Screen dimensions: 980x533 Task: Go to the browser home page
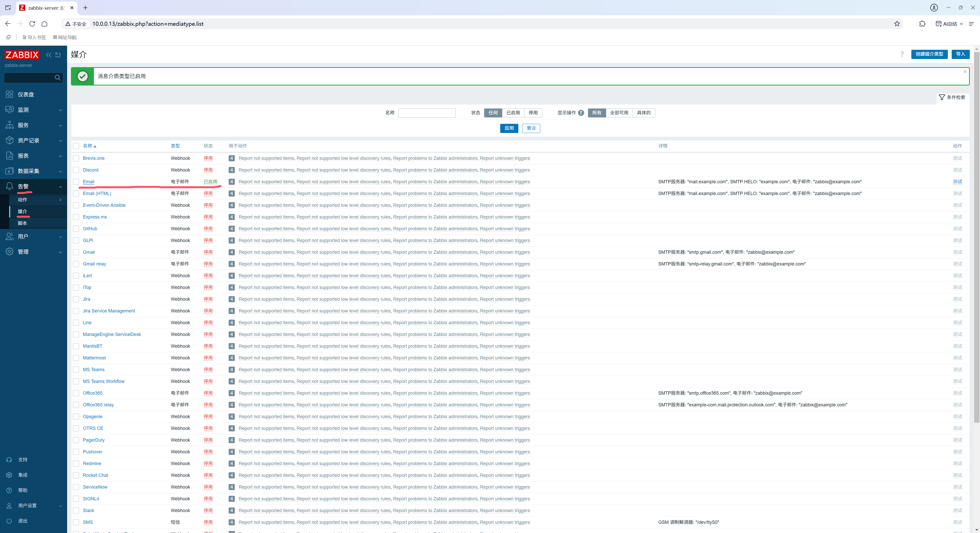tap(44, 23)
